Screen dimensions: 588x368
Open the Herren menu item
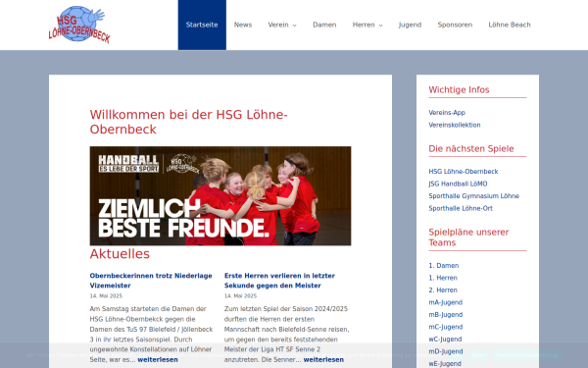pyautogui.click(x=364, y=25)
